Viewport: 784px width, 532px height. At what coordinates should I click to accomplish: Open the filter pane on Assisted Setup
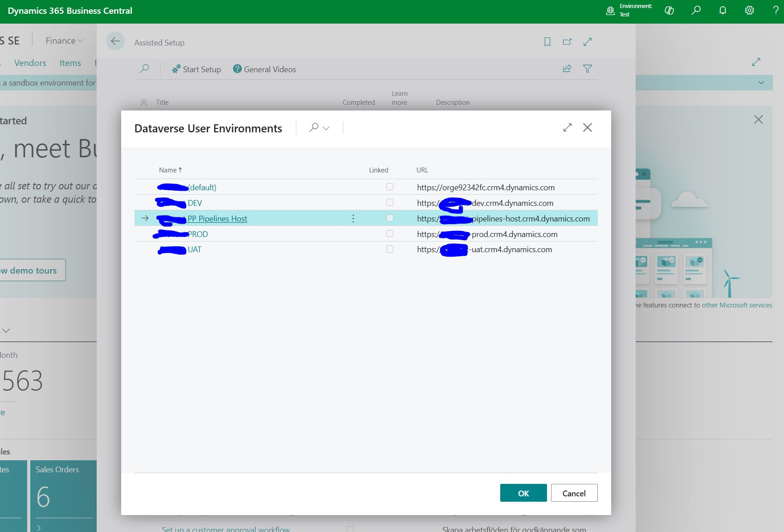coord(588,69)
